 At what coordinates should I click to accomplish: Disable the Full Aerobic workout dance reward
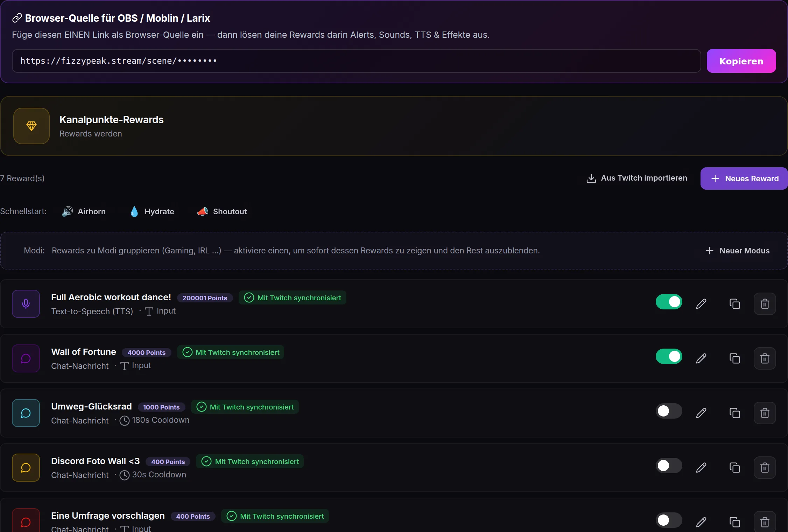669,302
